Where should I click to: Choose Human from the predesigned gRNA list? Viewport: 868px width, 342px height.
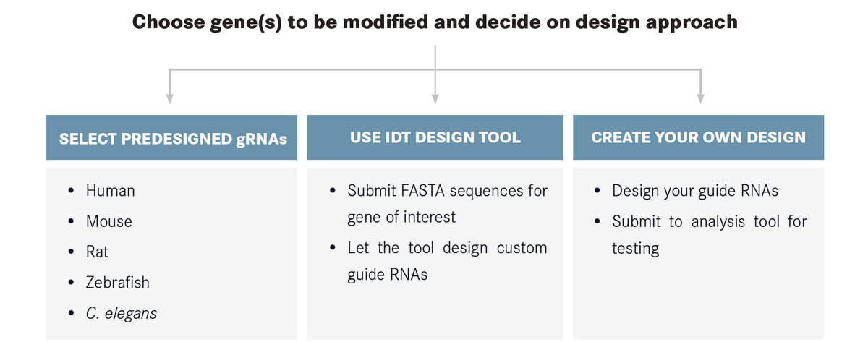(x=110, y=191)
